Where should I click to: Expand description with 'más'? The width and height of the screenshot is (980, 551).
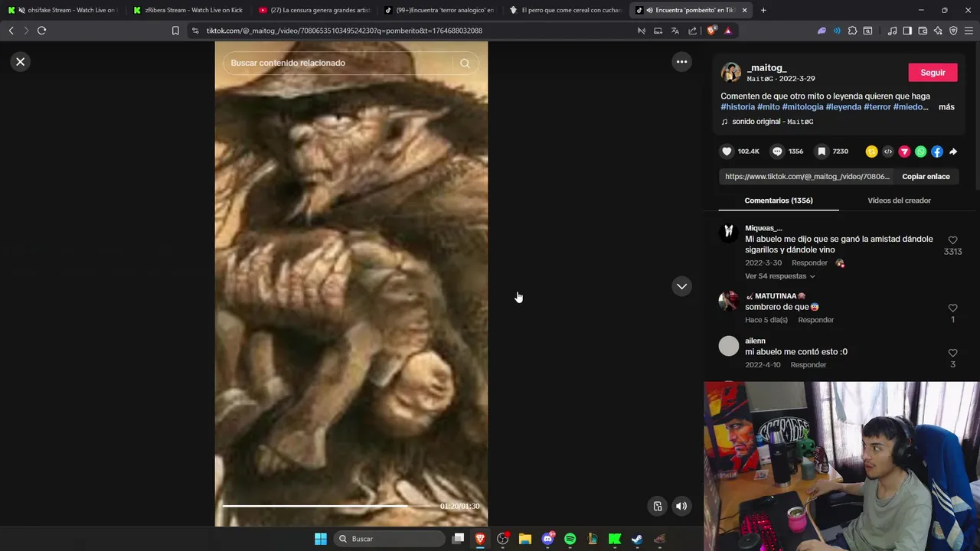click(x=946, y=107)
